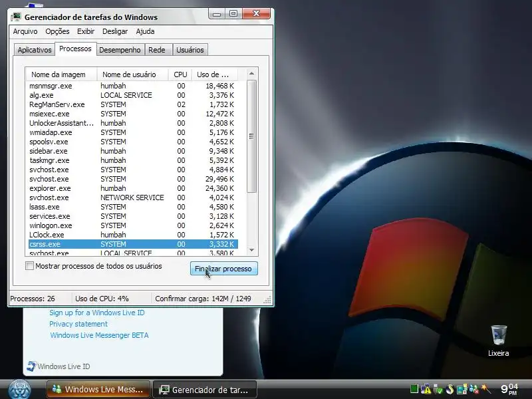Click the Finalizar processo button
Screen dimensions: 532x399
223,269
